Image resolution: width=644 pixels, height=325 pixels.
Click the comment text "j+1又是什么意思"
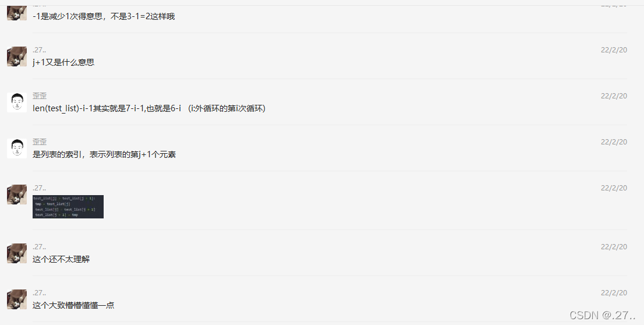pyautogui.click(x=63, y=62)
